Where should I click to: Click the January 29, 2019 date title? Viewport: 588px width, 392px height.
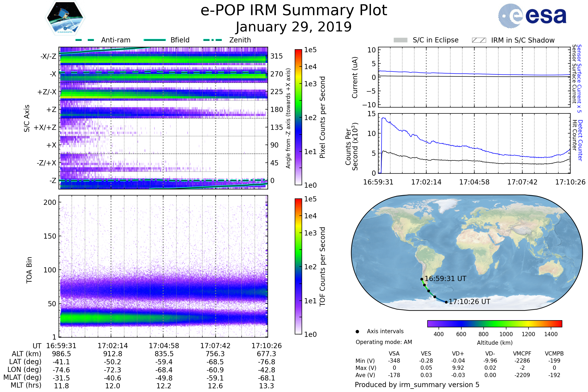click(294, 27)
